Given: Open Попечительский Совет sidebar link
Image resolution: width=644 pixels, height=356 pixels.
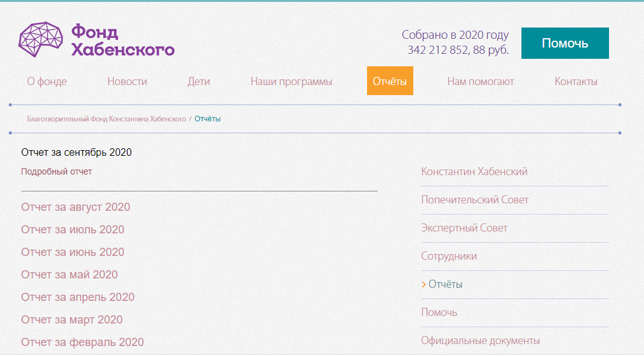Looking at the screenshot, I should pos(475,200).
